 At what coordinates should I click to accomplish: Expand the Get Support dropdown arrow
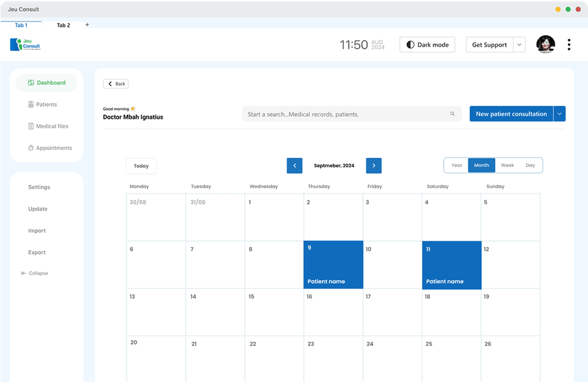519,45
